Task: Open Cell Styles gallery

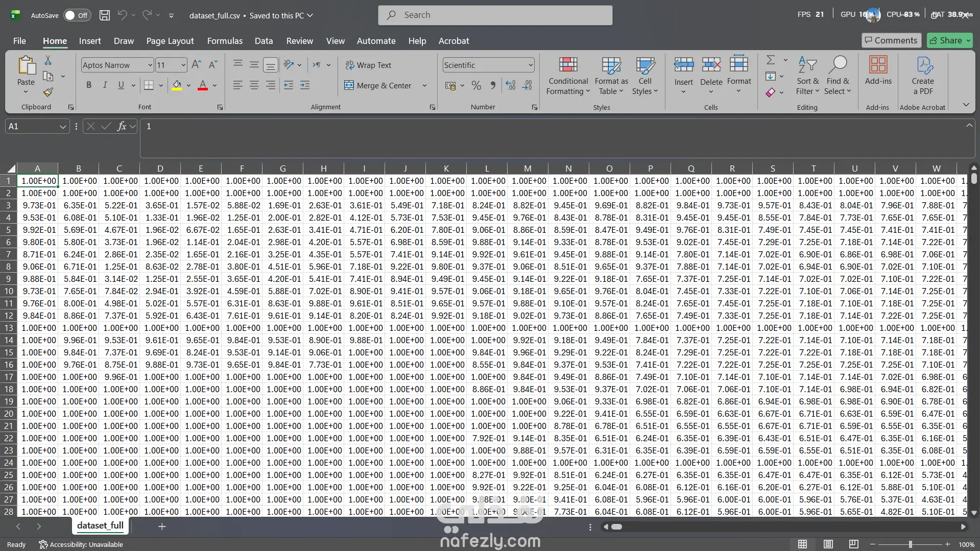Action: coord(645,75)
